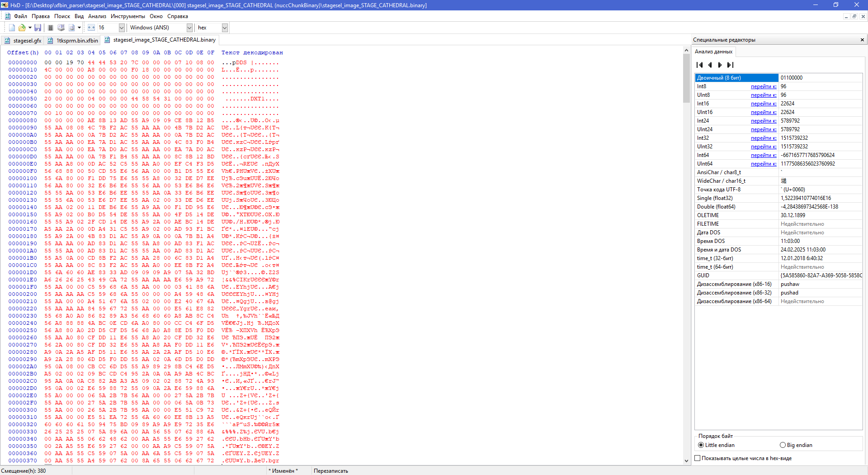Click the 'time_t (32-бит)' row label
The width and height of the screenshot is (868, 475).
click(x=715, y=258)
